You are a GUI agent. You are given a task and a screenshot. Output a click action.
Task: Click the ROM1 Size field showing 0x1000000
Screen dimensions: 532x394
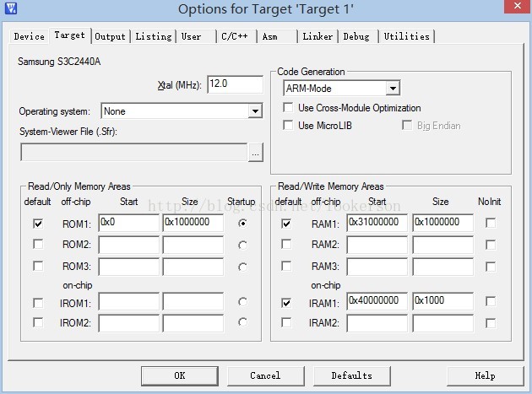coord(193,223)
